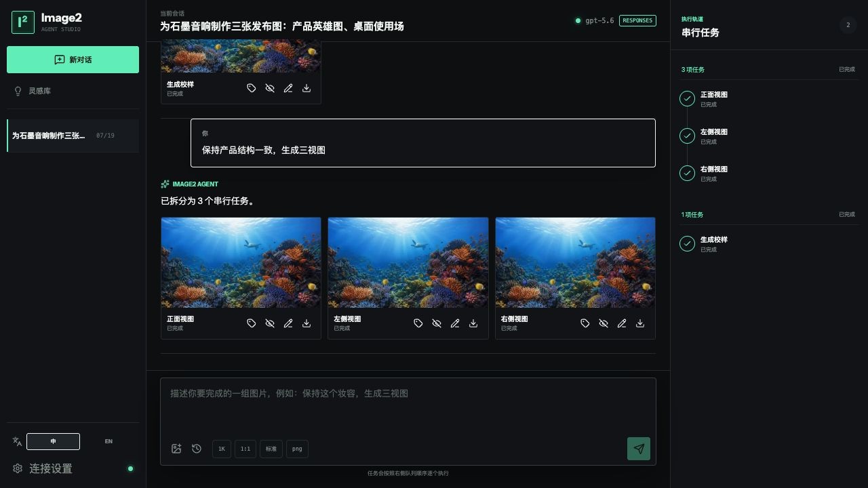
Task: Click the checkmark circle beside 右侧视图 task
Action: pos(687,174)
